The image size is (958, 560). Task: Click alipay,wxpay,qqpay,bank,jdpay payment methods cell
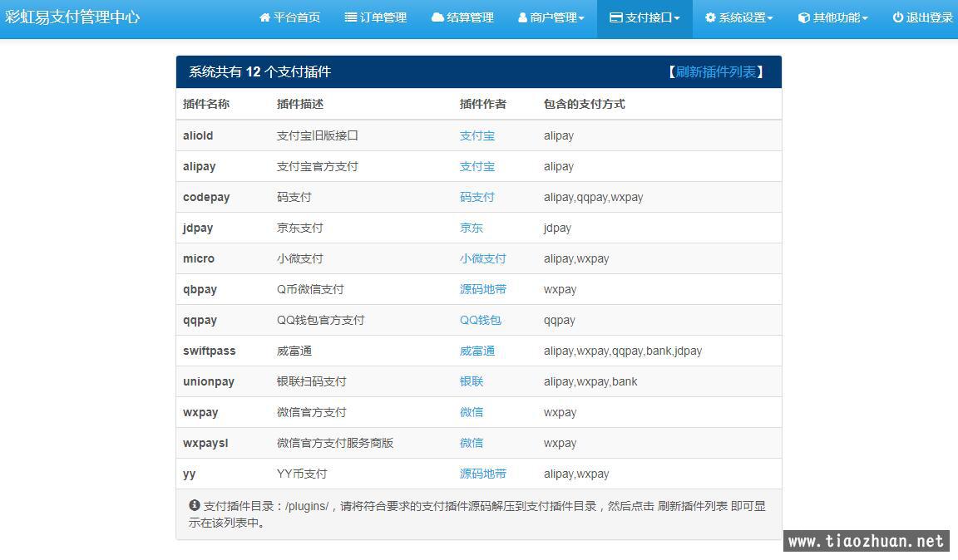tap(623, 351)
